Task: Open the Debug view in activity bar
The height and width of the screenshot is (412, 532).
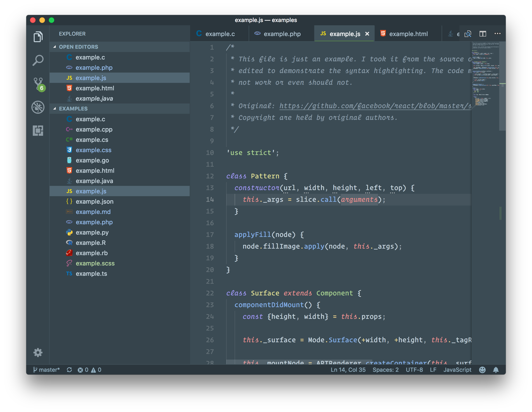Action: pos(38,107)
